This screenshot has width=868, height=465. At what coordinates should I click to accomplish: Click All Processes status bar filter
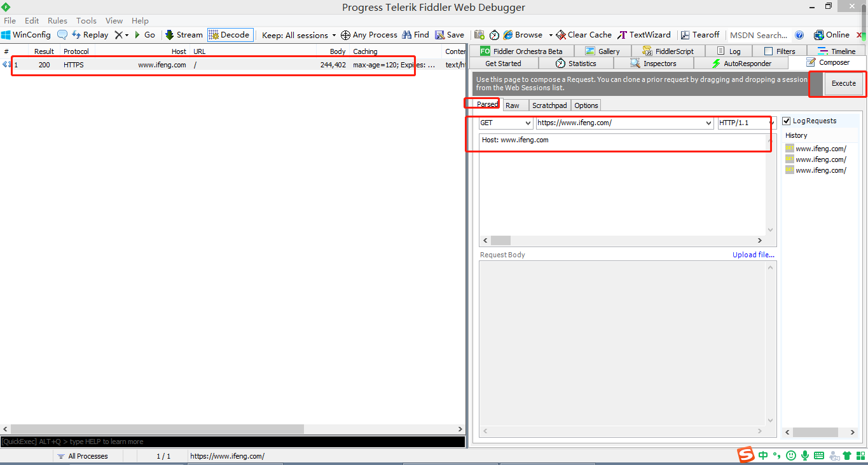[83, 456]
